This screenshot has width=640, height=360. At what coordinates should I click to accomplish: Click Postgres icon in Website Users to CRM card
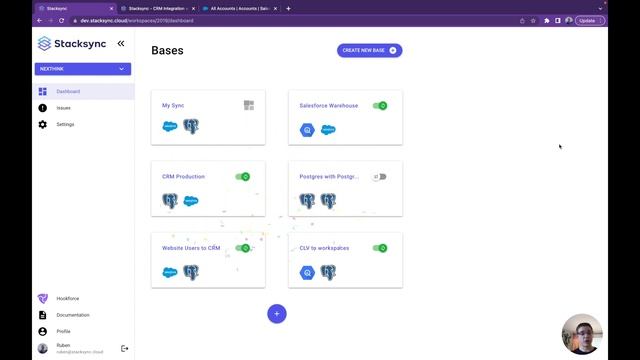191,272
